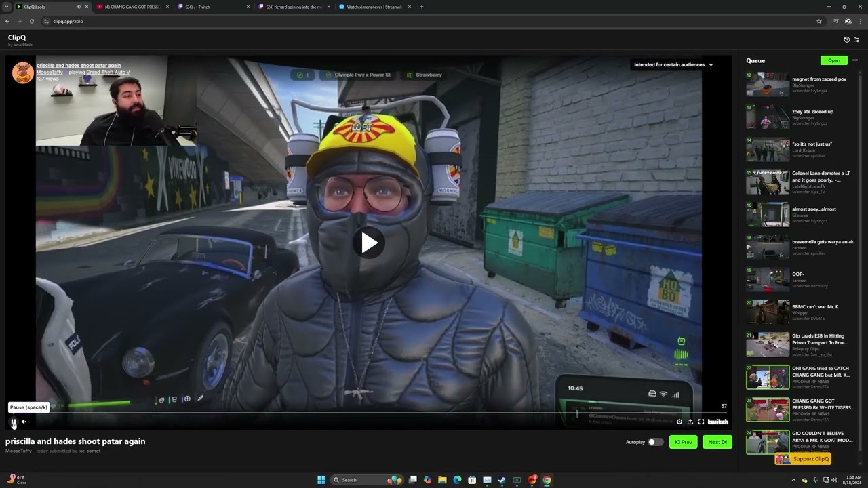Click the ClipQ logo in header
The width and height of the screenshot is (868, 488).
coord(17,38)
